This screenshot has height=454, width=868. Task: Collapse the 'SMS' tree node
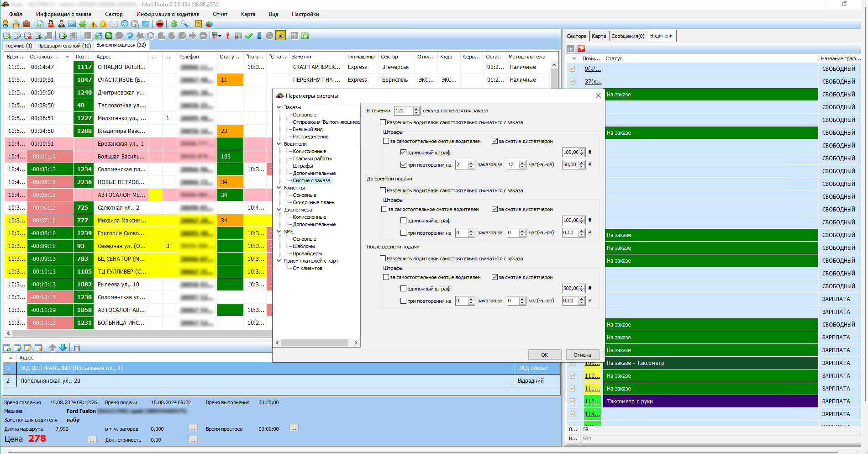pos(279,232)
